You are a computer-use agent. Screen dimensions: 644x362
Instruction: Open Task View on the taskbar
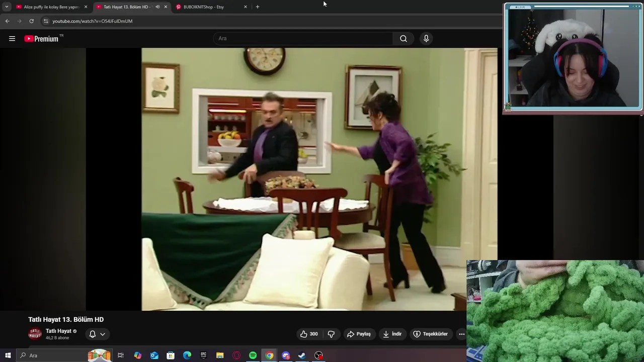tap(121, 355)
